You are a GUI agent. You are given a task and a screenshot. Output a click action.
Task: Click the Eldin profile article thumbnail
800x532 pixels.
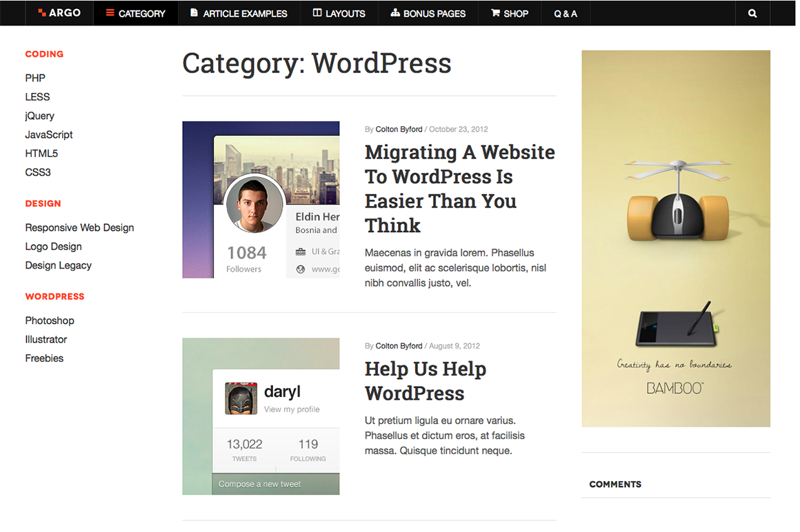coord(261,200)
